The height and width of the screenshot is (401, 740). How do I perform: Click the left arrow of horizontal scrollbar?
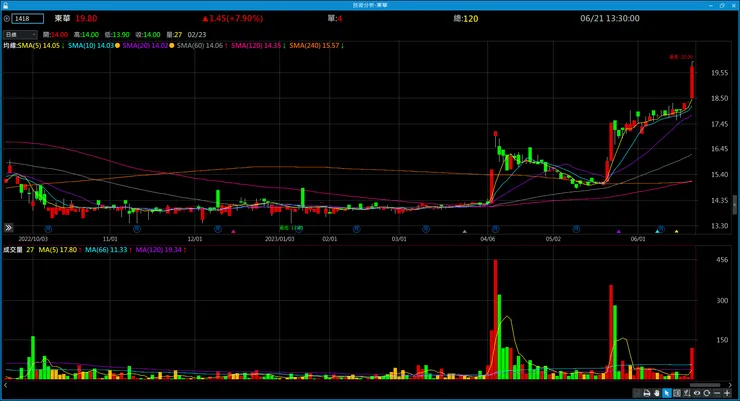tap(6, 385)
